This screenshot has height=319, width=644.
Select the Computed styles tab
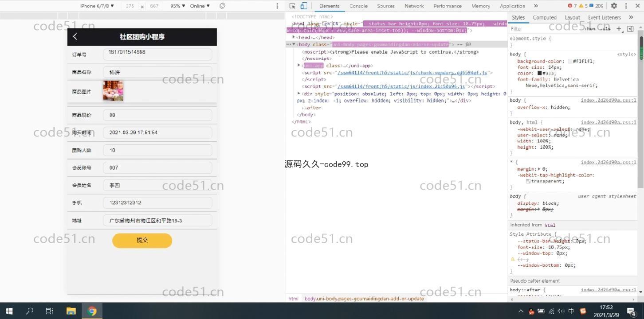(x=545, y=17)
